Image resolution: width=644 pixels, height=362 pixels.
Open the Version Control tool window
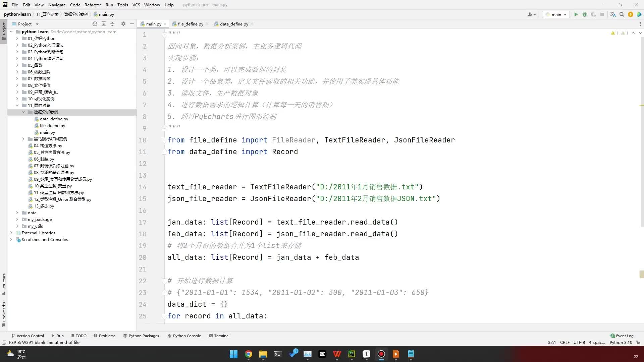pos(28,336)
